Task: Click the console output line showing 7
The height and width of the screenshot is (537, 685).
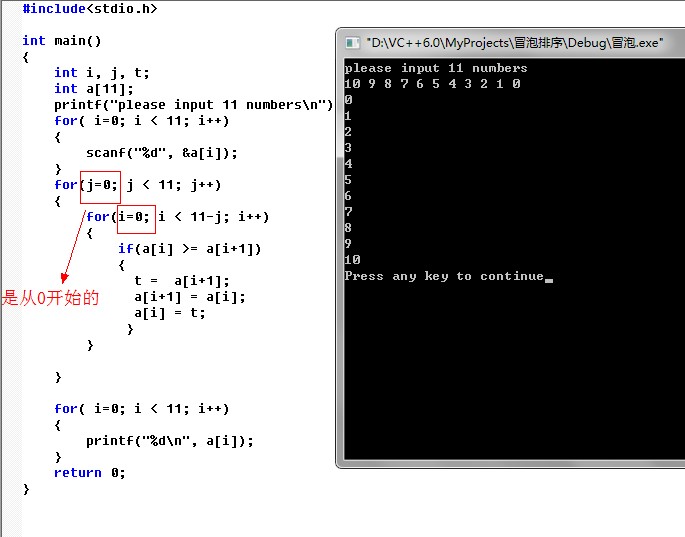Action: [x=348, y=211]
